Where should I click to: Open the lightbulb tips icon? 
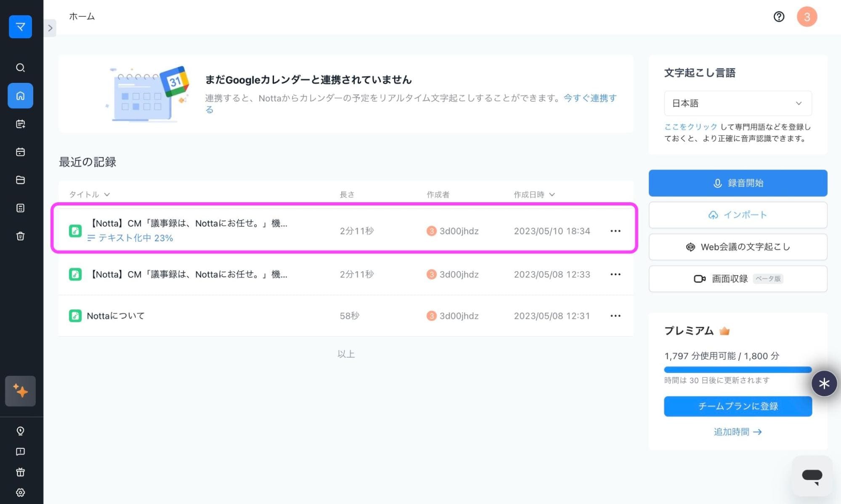pyautogui.click(x=20, y=431)
